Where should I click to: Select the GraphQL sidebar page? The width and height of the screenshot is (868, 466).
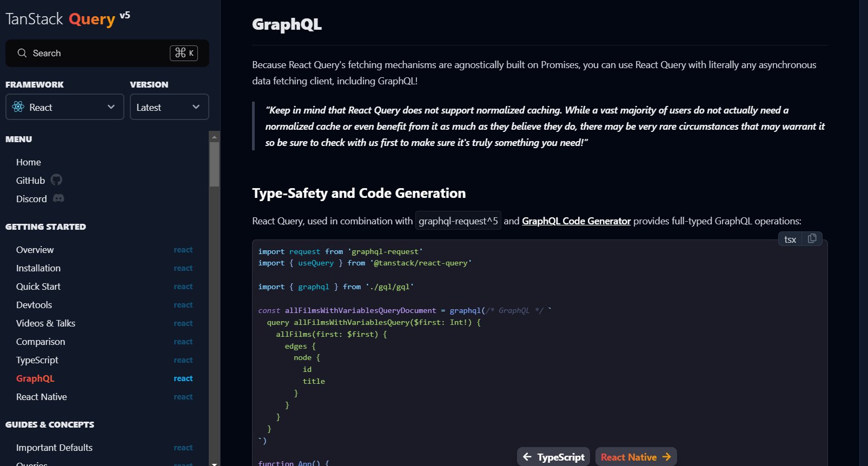tap(35, 378)
